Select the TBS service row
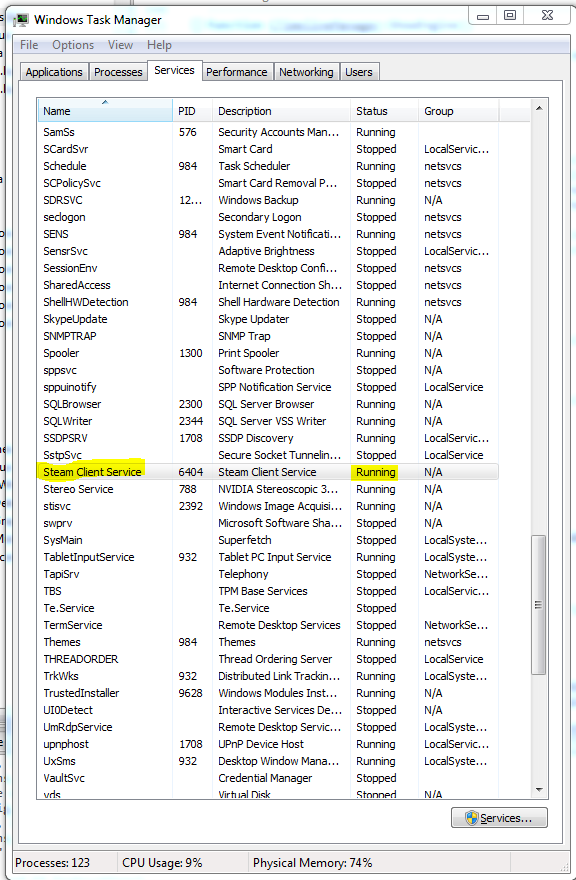 268,591
